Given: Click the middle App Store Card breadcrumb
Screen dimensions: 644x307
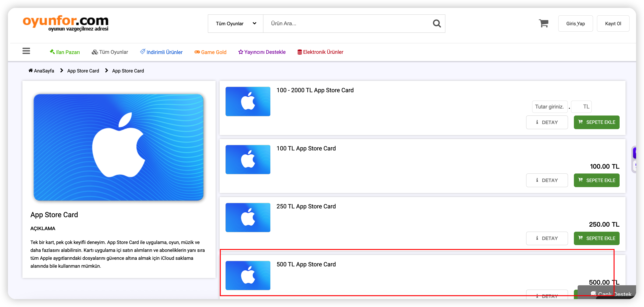Looking at the screenshot, I should pyautogui.click(x=83, y=71).
